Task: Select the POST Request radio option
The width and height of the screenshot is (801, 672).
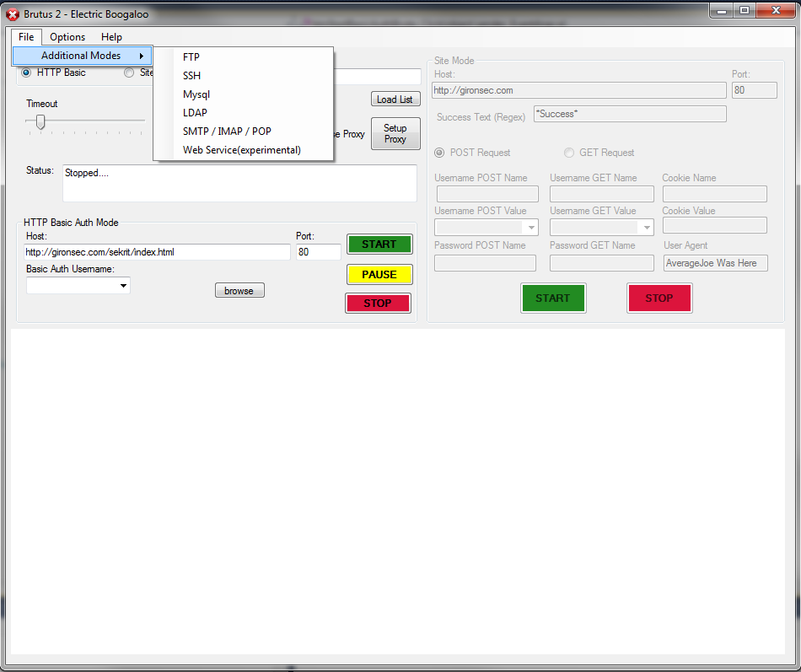Action: coord(439,153)
